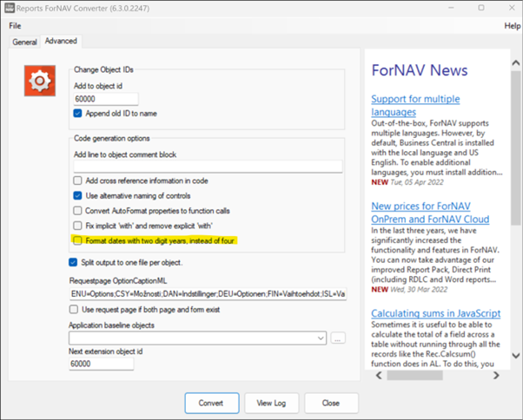Check Fix implicit 'with' option
The height and width of the screenshot is (420, 523).
[x=77, y=226]
